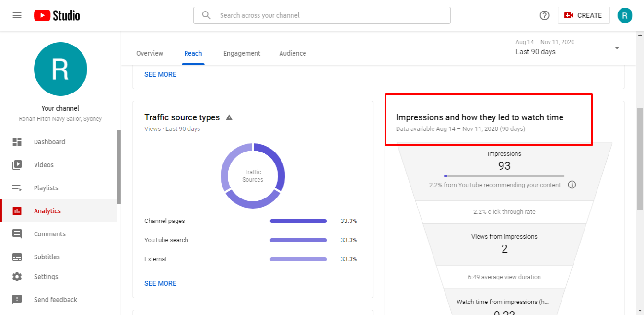Screen dimensions: 644x315
Task: Switch to the Overview tab
Action: click(x=150, y=53)
